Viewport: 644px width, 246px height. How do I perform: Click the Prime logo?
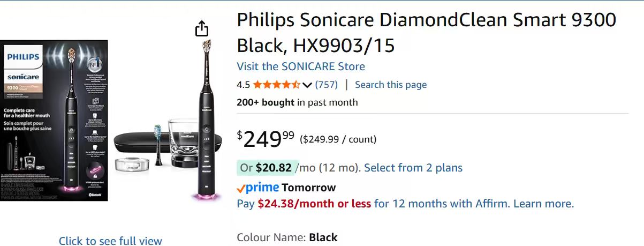[x=258, y=188]
